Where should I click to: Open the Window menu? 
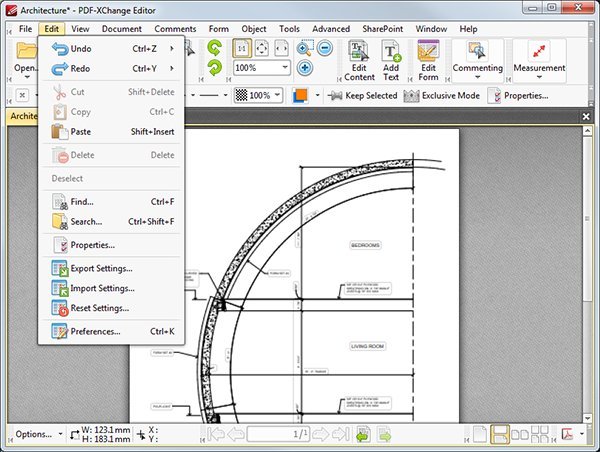click(x=431, y=29)
